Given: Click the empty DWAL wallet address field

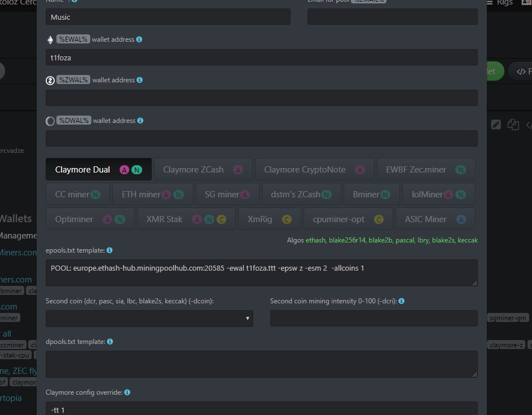Looking at the screenshot, I should pos(262,139).
